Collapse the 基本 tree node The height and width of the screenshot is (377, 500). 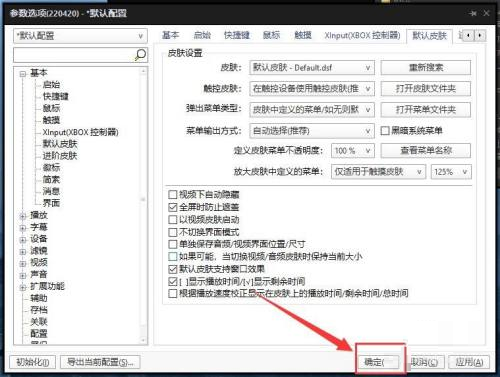coord(23,73)
